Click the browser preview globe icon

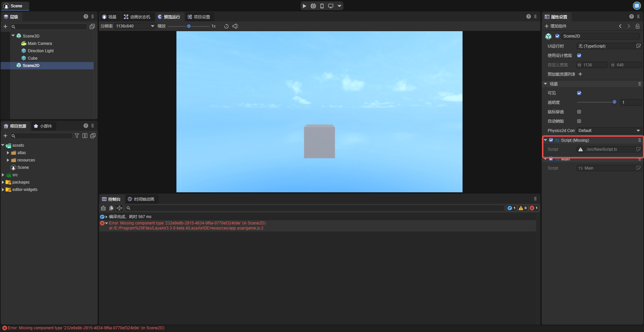tap(313, 6)
